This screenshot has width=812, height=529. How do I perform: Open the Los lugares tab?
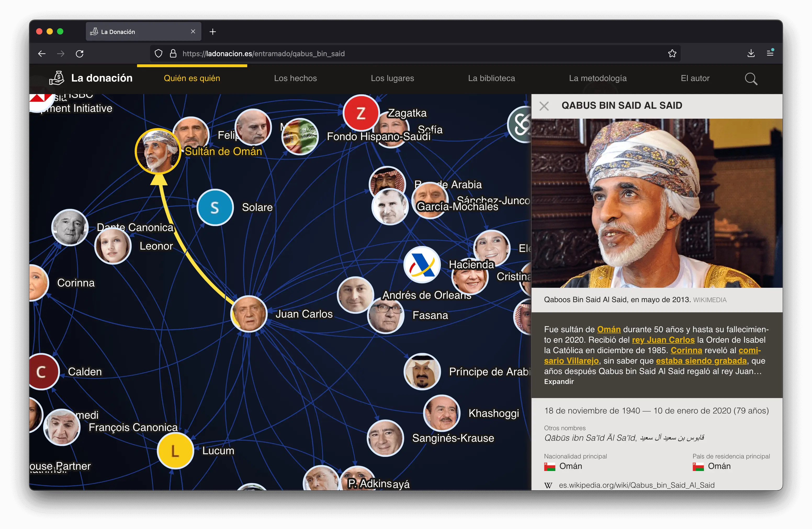tap(392, 78)
